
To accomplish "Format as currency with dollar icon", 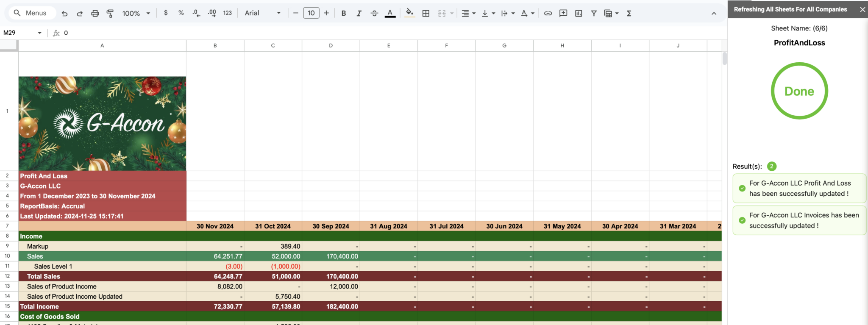I will tap(166, 13).
